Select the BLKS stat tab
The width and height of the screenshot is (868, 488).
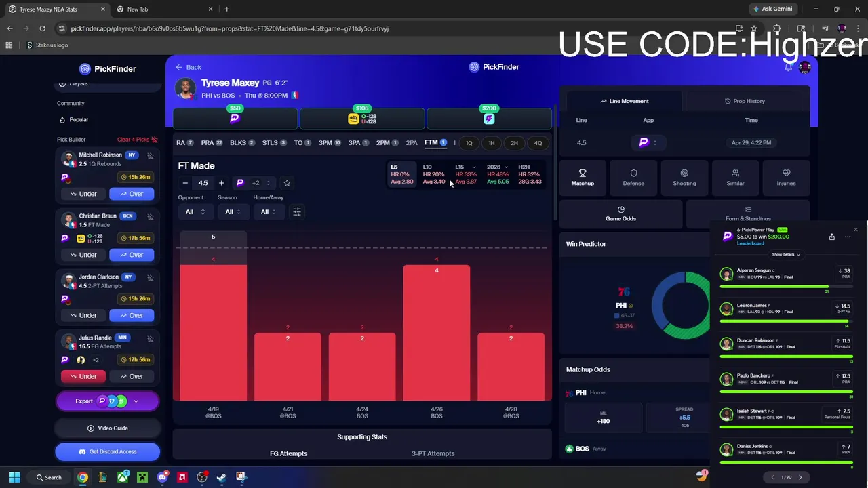242,143
